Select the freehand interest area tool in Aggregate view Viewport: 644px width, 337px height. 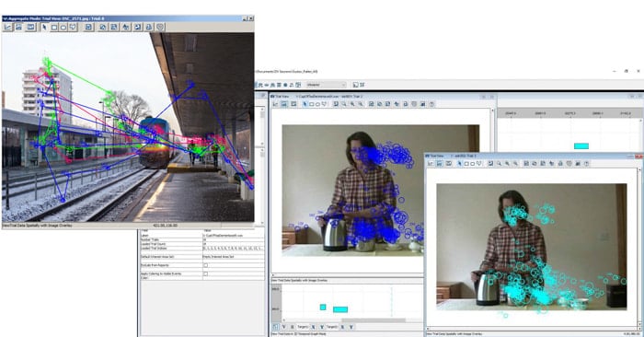pyautogui.click(x=73, y=27)
